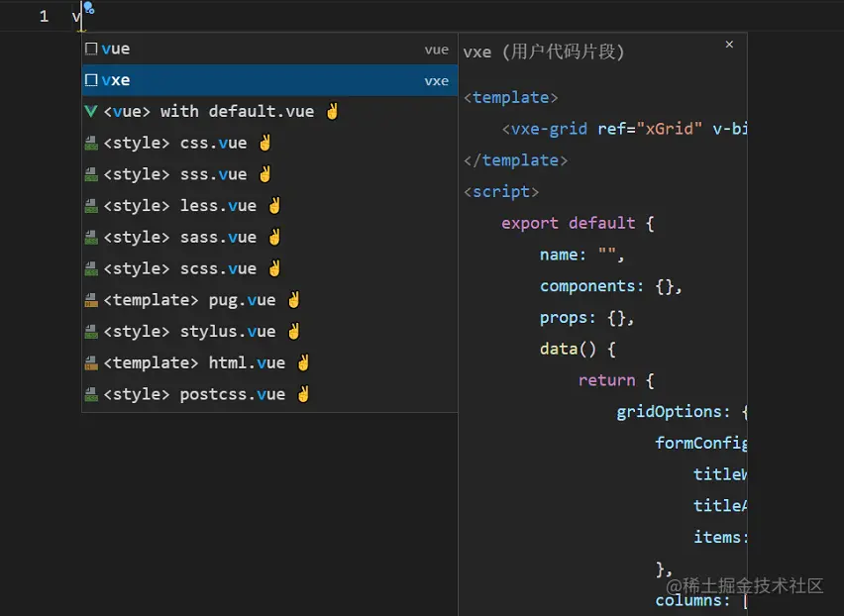Click line number 1 in the gutter
844x616 pixels.
45,17
